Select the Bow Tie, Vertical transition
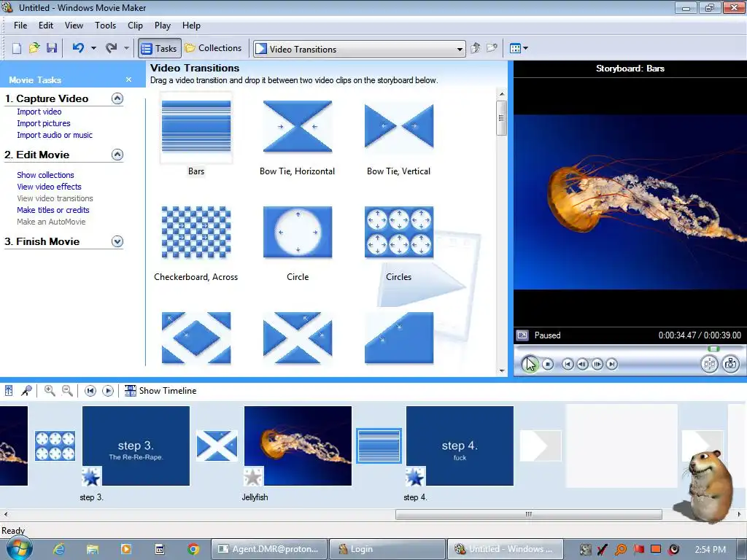 399,127
